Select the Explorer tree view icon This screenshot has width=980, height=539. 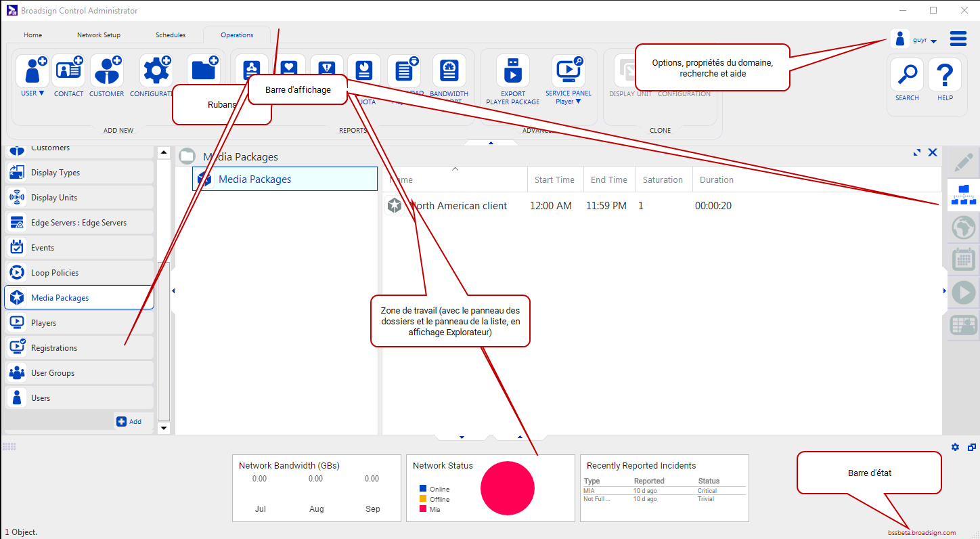click(x=964, y=194)
